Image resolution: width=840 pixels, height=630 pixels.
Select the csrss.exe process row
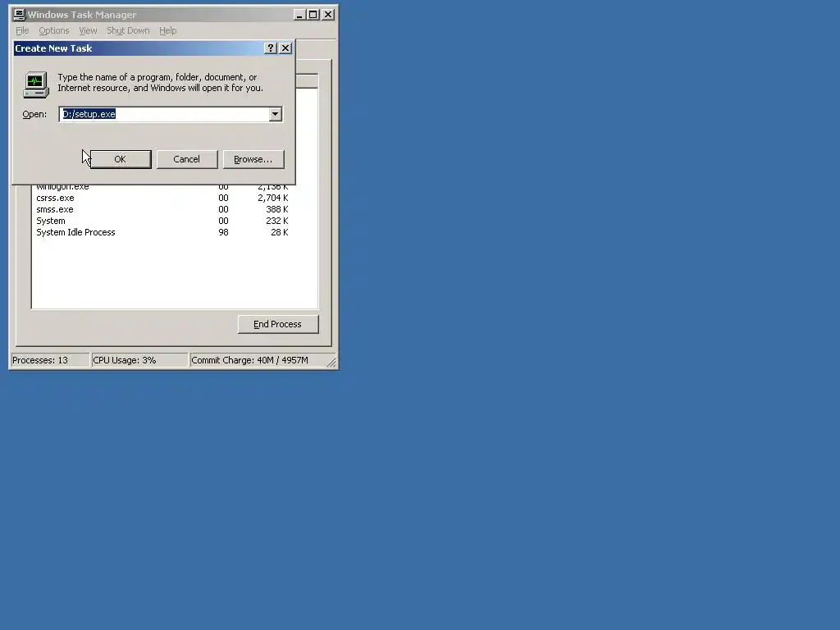click(x=162, y=198)
